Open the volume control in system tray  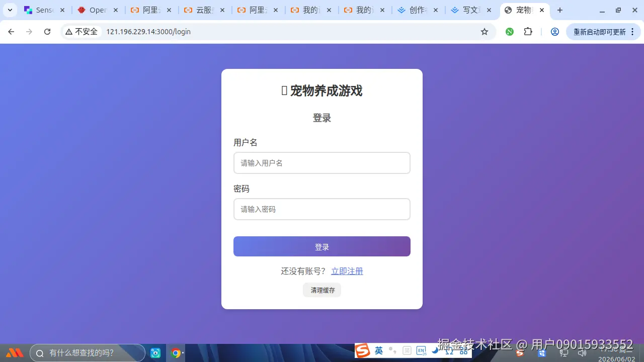(x=582, y=353)
